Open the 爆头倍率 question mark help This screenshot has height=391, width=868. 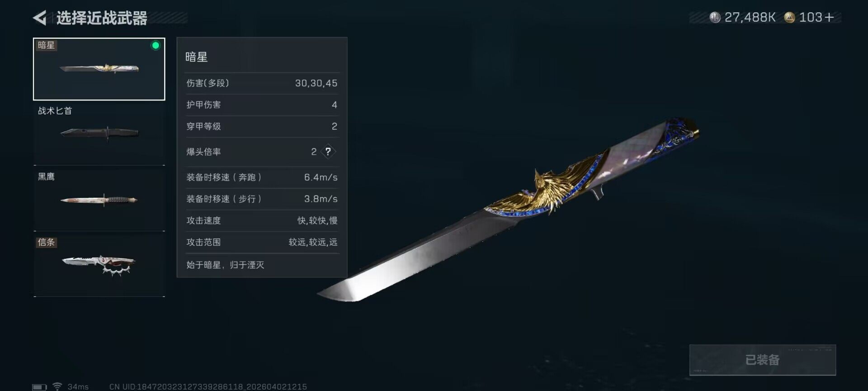[328, 152]
